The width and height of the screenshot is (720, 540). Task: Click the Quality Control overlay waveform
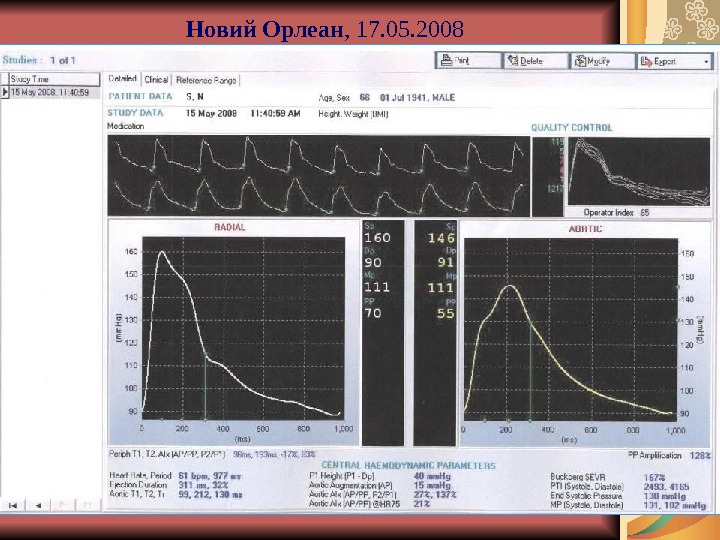(x=639, y=171)
